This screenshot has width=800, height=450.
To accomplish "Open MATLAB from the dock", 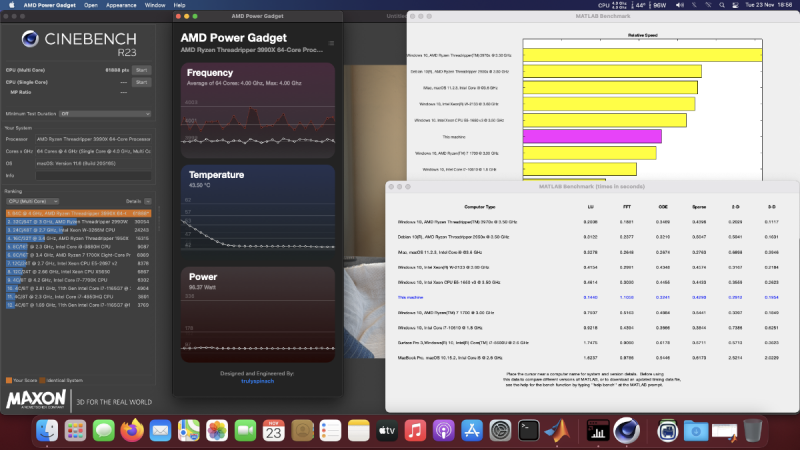I will (x=557, y=431).
